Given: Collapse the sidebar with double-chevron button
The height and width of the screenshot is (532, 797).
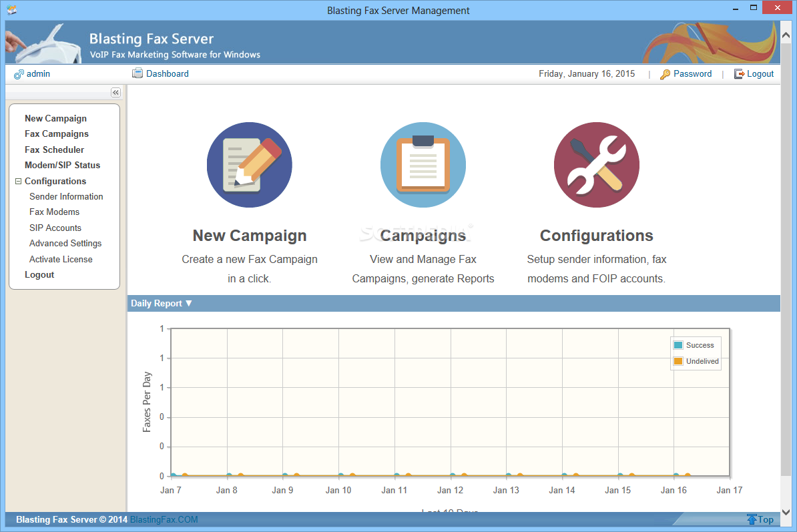Looking at the screenshot, I should coord(116,93).
